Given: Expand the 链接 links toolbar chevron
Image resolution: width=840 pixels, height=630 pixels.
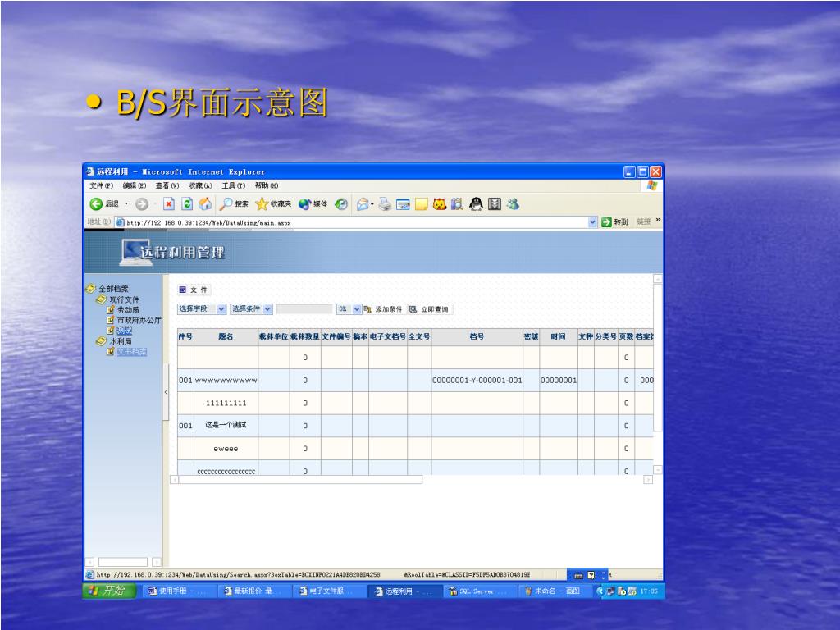Looking at the screenshot, I should pyautogui.click(x=659, y=220).
